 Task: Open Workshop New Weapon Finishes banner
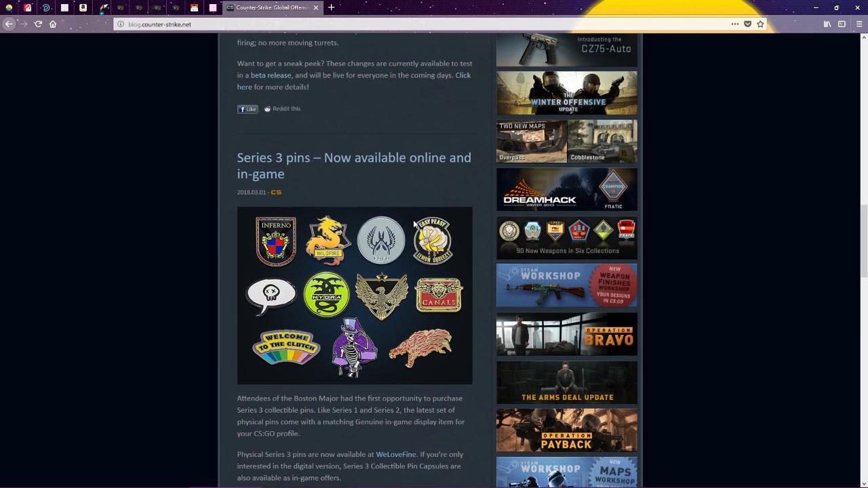click(567, 285)
